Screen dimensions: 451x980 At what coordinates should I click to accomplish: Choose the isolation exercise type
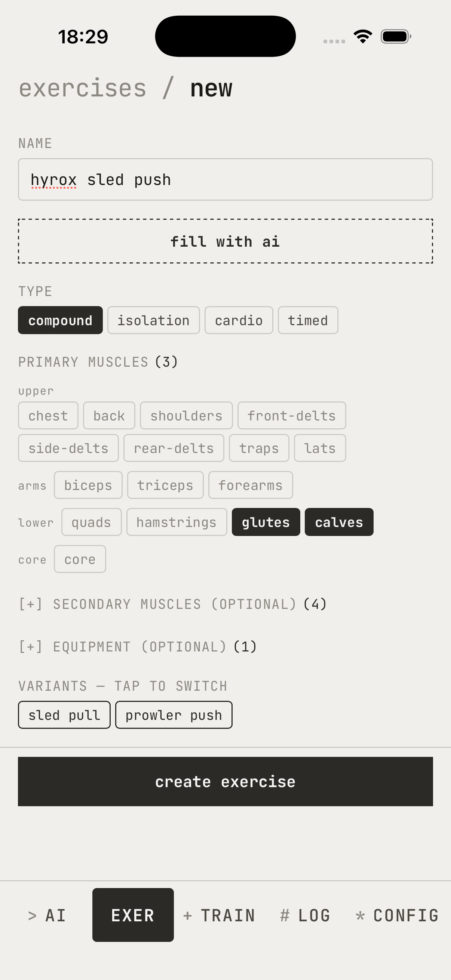pos(153,320)
